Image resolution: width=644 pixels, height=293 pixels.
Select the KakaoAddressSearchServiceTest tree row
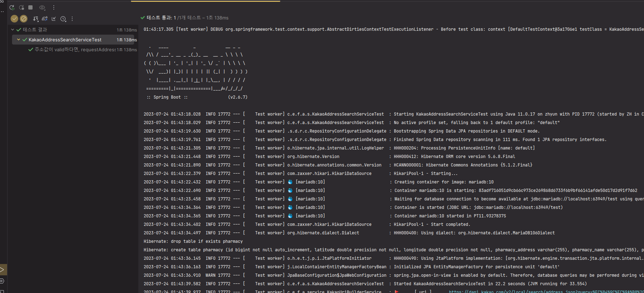point(74,40)
